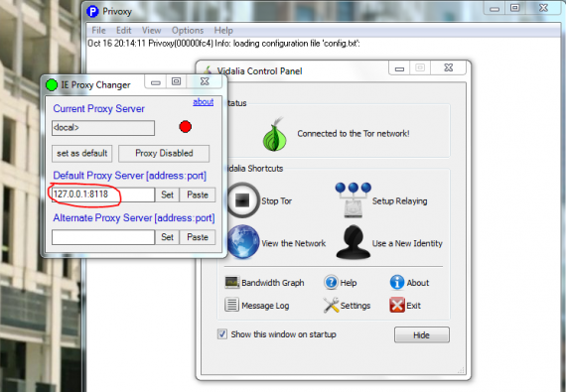
Task: Open the Privoxy File menu
Action: click(x=98, y=31)
